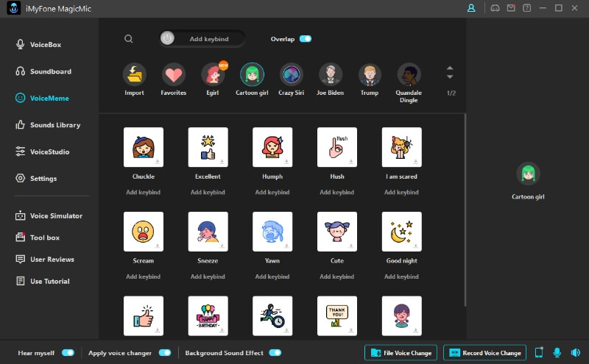The image size is (589, 364).
Task: Download the Excellent meme via its arrow
Action: 222,162
